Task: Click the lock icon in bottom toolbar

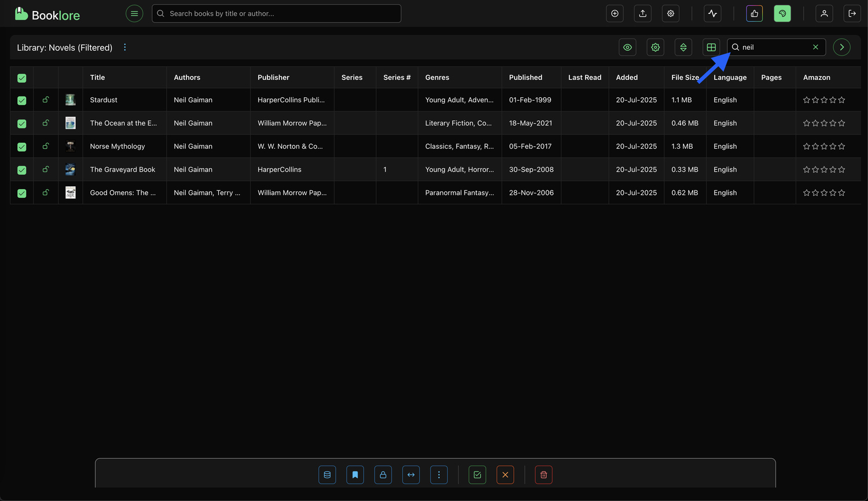Action: (382, 475)
